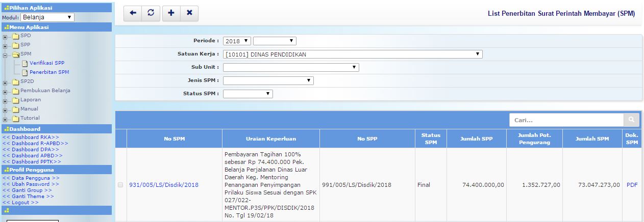Open the Status SPM dropdown
The height and width of the screenshot is (222, 644).
pos(247,94)
